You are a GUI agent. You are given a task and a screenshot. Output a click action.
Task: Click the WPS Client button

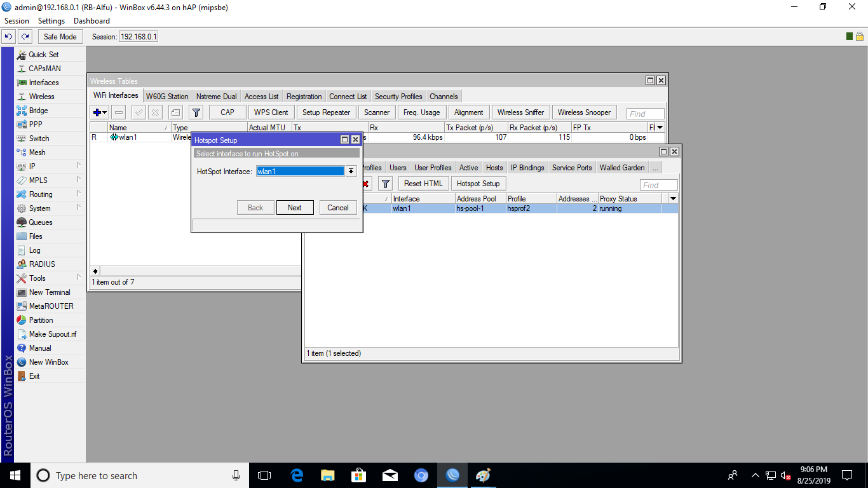click(271, 112)
